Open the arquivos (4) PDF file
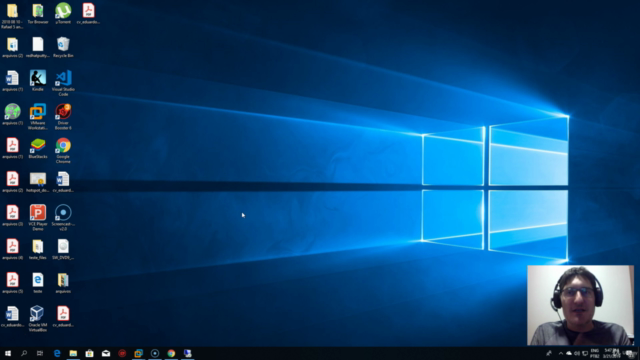This screenshot has width=640, height=360. tap(12, 249)
